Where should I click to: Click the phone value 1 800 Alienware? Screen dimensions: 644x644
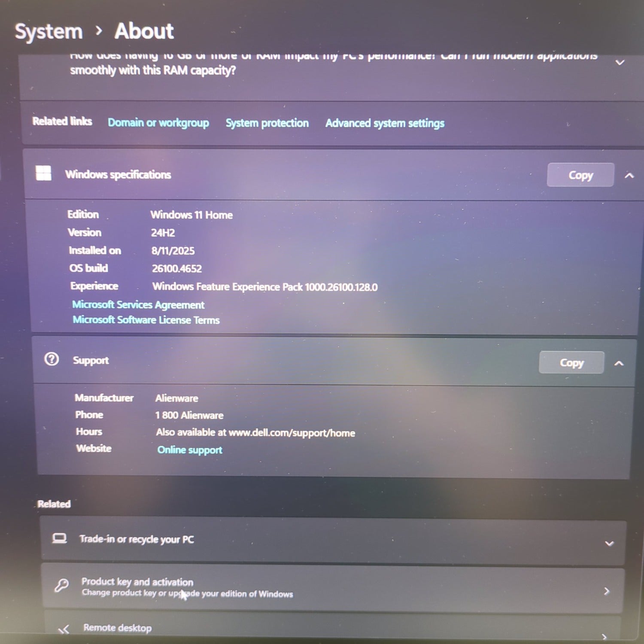(x=189, y=416)
